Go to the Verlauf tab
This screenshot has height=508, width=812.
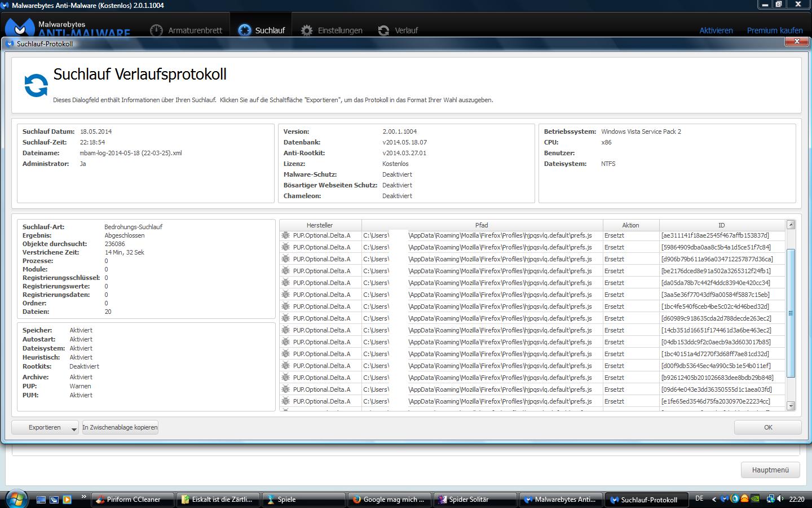click(x=398, y=30)
